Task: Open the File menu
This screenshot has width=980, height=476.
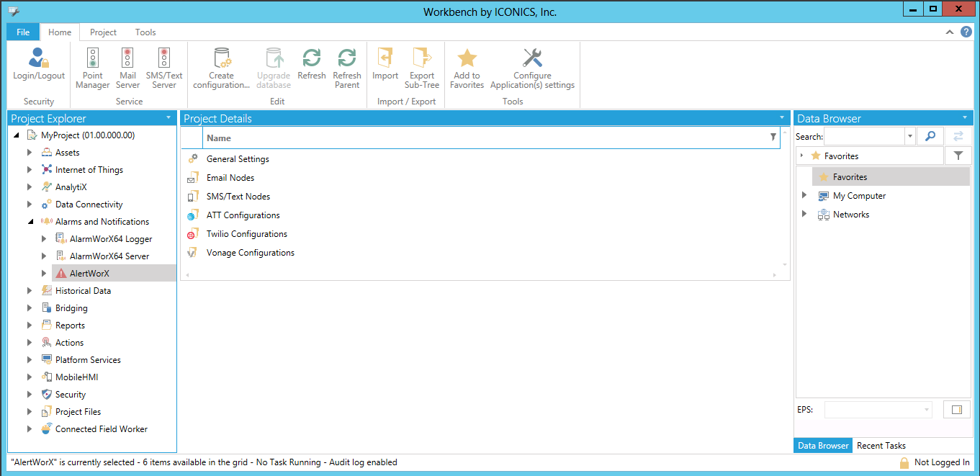Action: (23, 32)
